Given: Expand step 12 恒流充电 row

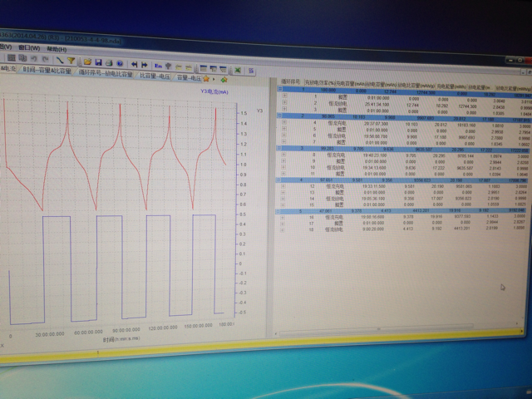Looking at the screenshot, I should click(283, 186).
